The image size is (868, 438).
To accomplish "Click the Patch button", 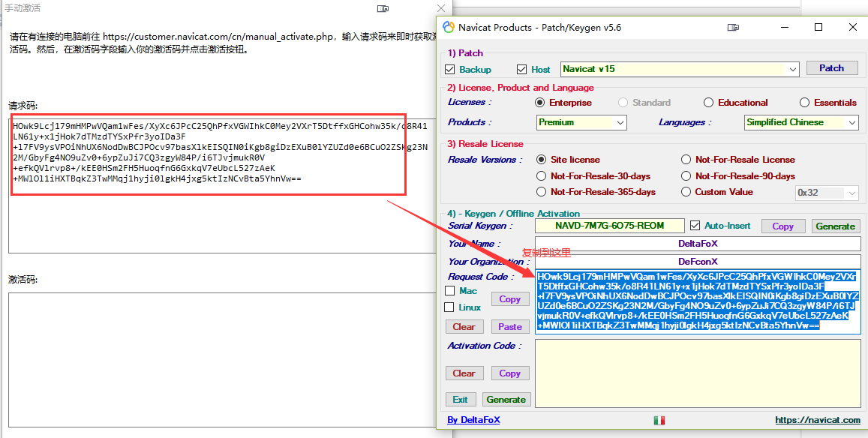I will [831, 68].
